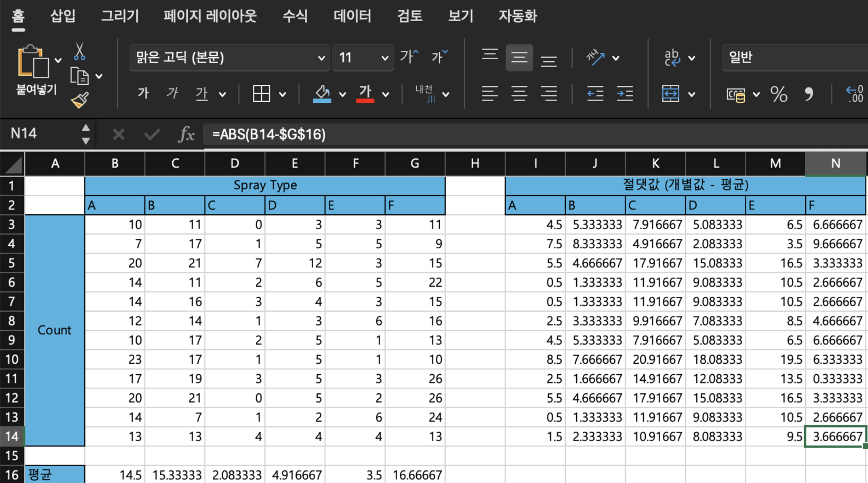Click the N14 name box field
Image resolution: width=868 pixels, height=483 pixels.
(x=39, y=134)
